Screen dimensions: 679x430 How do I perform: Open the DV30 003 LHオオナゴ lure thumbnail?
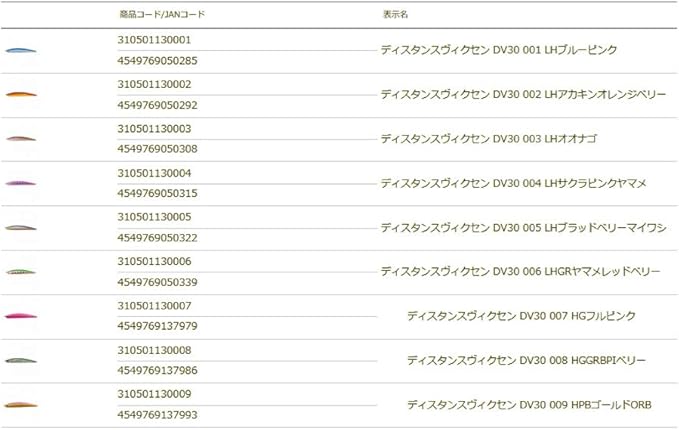point(20,138)
